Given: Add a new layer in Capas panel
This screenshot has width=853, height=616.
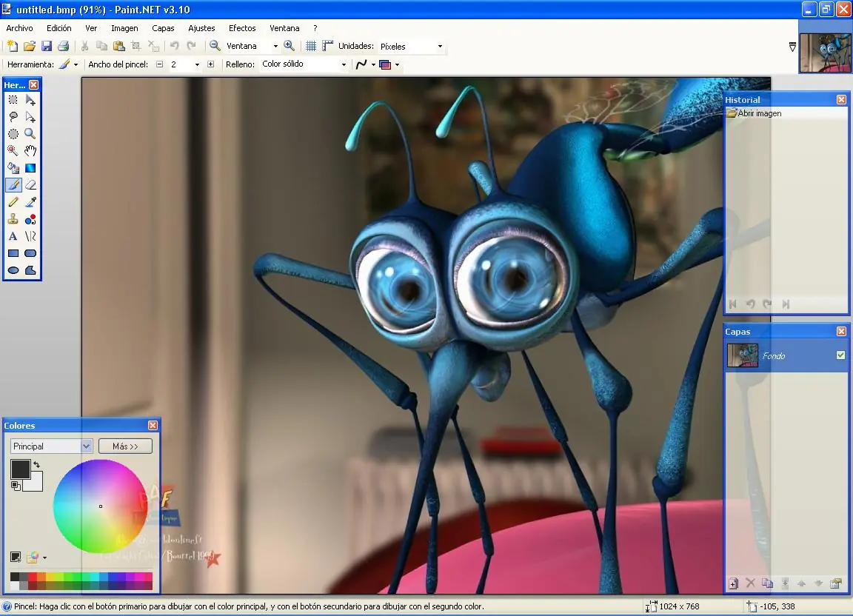Looking at the screenshot, I should (x=733, y=583).
